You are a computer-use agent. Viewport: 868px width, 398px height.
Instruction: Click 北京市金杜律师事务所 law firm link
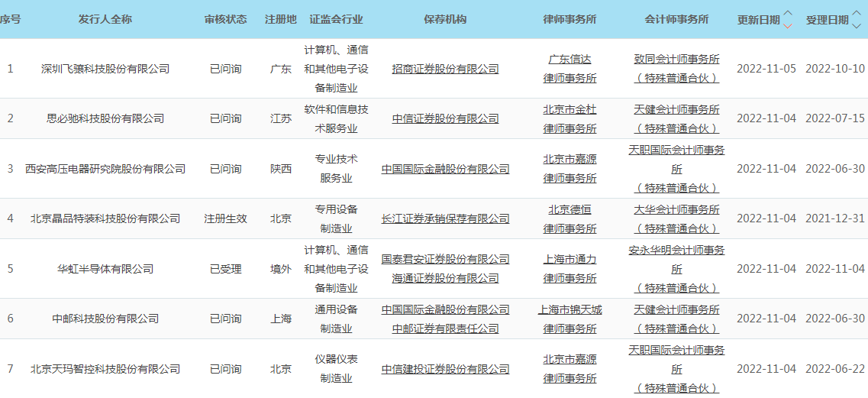tap(570, 118)
